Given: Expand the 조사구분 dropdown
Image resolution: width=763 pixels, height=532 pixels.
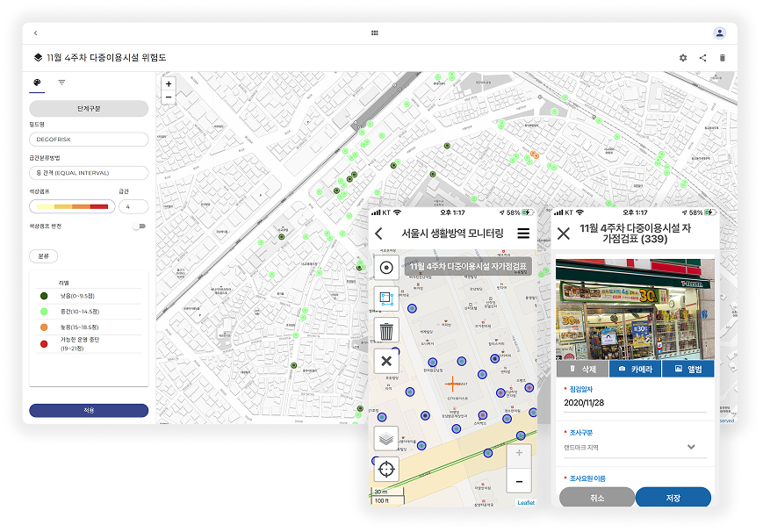Looking at the screenshot, I should click(x=691, y=447).
